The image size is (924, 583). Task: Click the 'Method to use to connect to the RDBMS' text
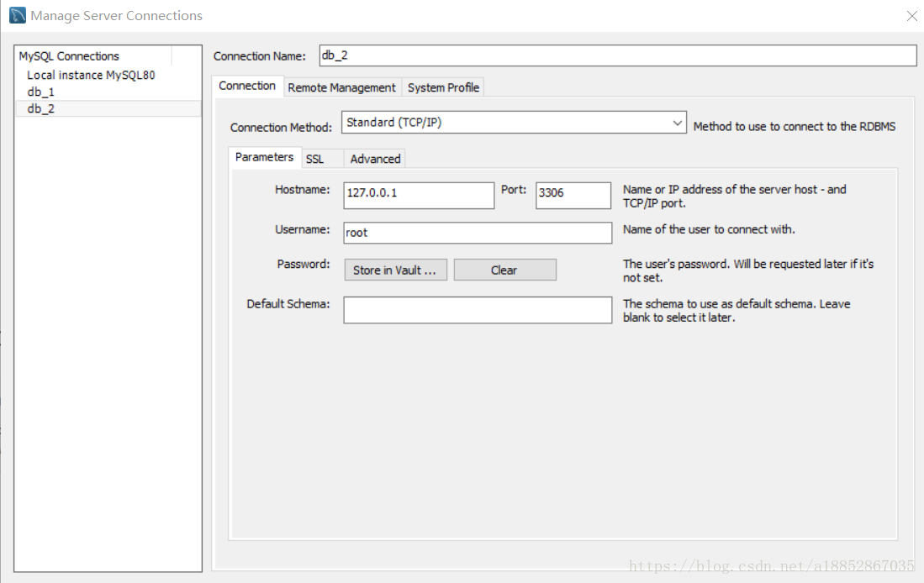[795, 127]
